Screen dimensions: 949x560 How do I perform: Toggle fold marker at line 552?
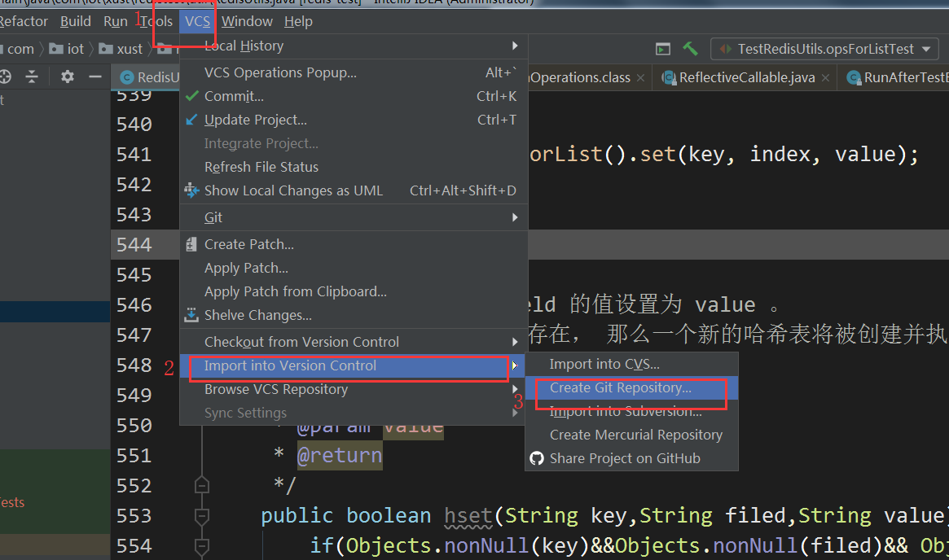pos(201,485)
